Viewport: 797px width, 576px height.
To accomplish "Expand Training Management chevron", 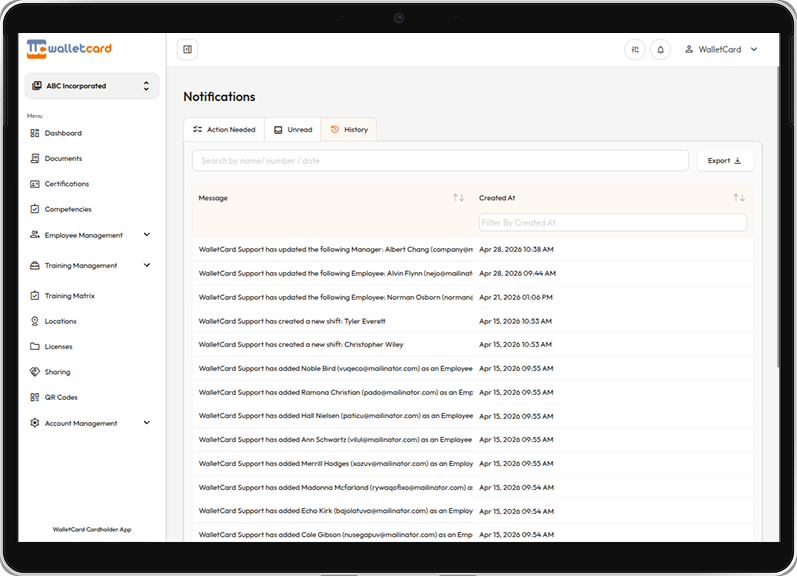I will pyautogui.click(x=147, y=265).
